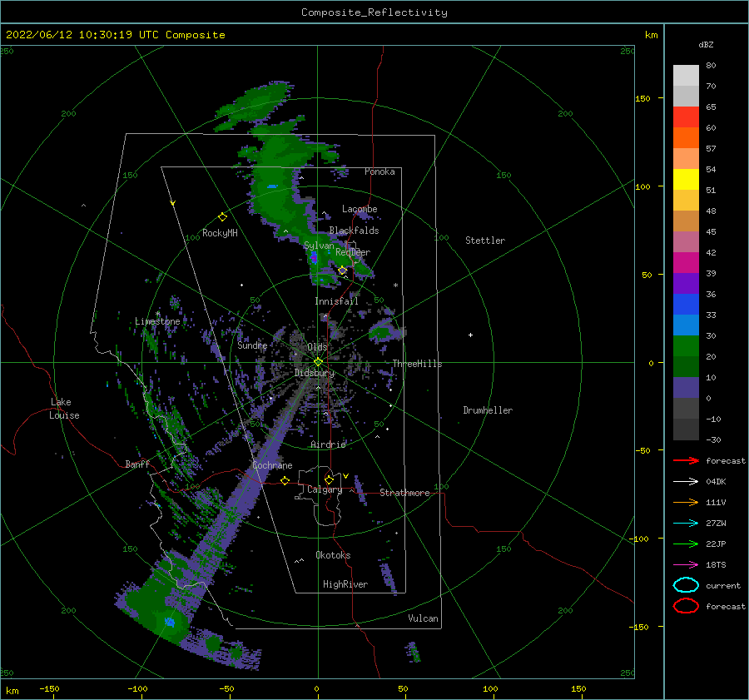749x700 pixels.
Task: Click the dBZ legend heading
Action: pyautogui.click(x=706, y=45)
